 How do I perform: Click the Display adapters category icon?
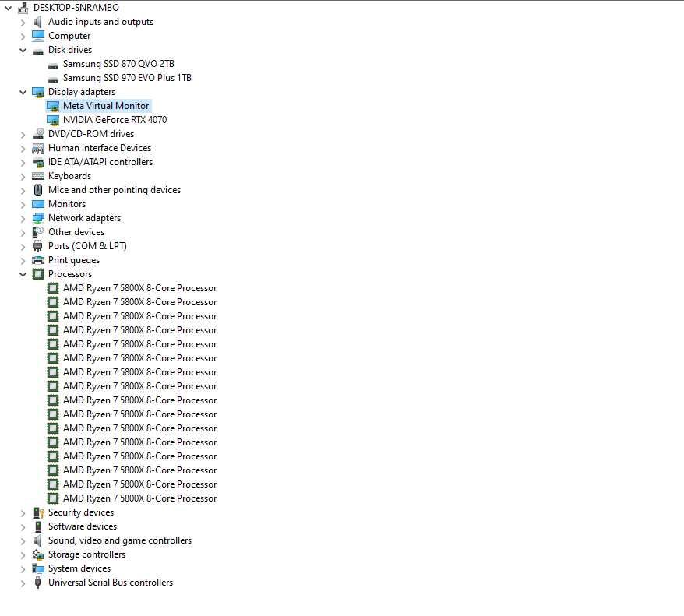point(38,92)
